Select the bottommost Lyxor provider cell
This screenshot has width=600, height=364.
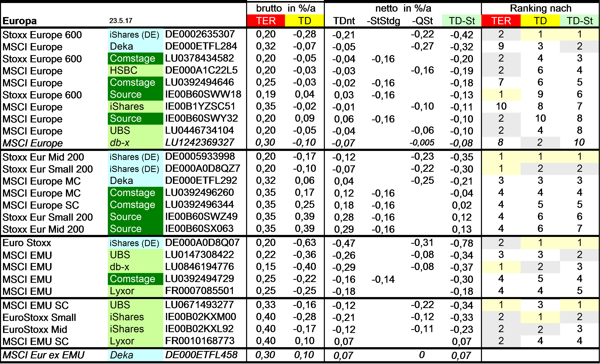click(135, 341)
